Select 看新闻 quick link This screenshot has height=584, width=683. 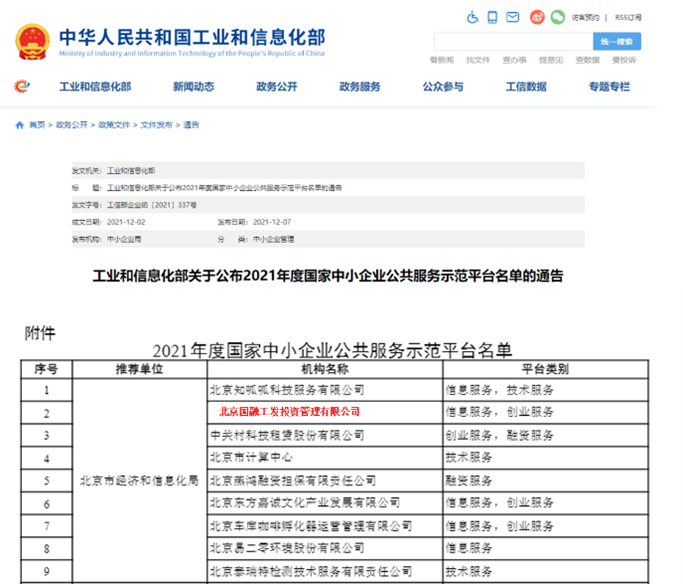pyautogui.click(x=442, y=60)
